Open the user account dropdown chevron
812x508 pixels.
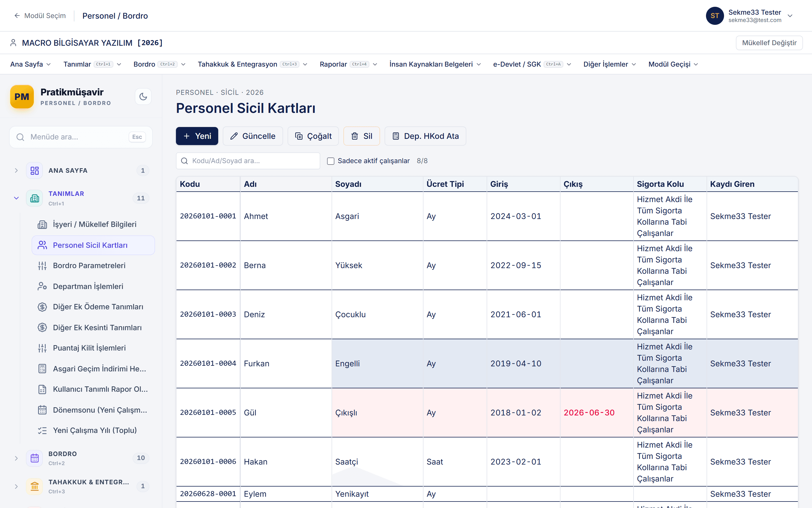pyautogui.click(x=790, y=16)
